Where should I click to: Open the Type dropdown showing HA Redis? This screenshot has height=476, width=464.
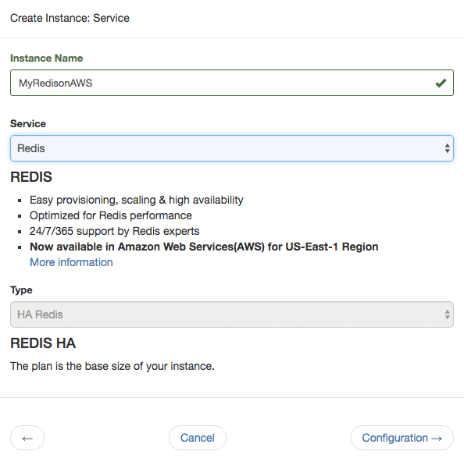pos(232,314)
